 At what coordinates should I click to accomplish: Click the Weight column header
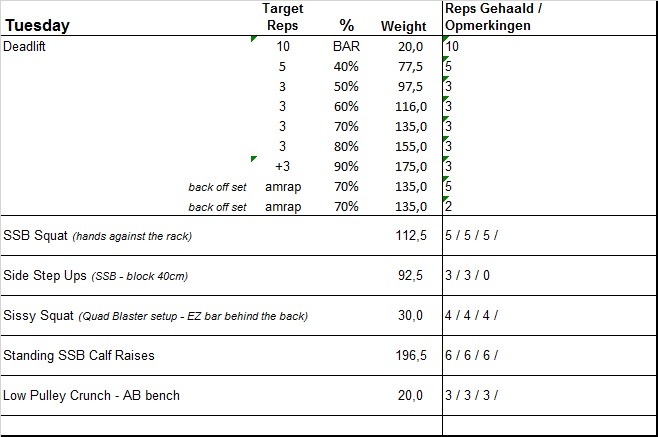tap(403, 26)
